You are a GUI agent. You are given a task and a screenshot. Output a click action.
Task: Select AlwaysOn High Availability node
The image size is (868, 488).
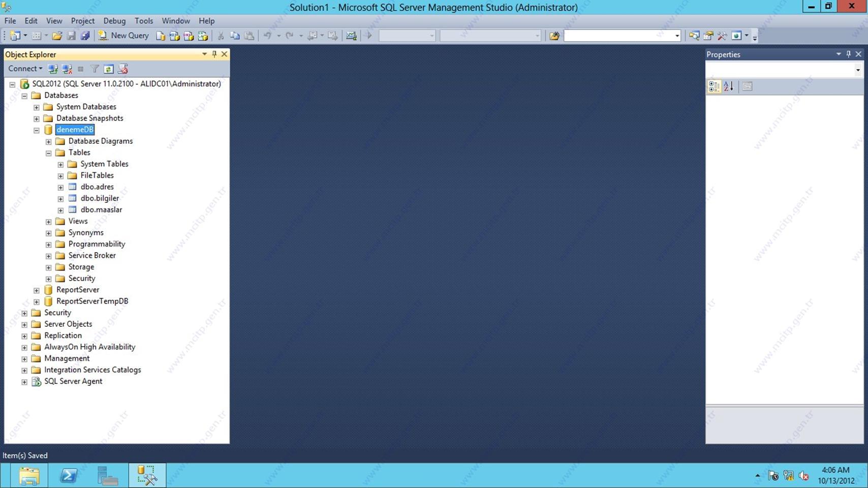pos(89,347)
